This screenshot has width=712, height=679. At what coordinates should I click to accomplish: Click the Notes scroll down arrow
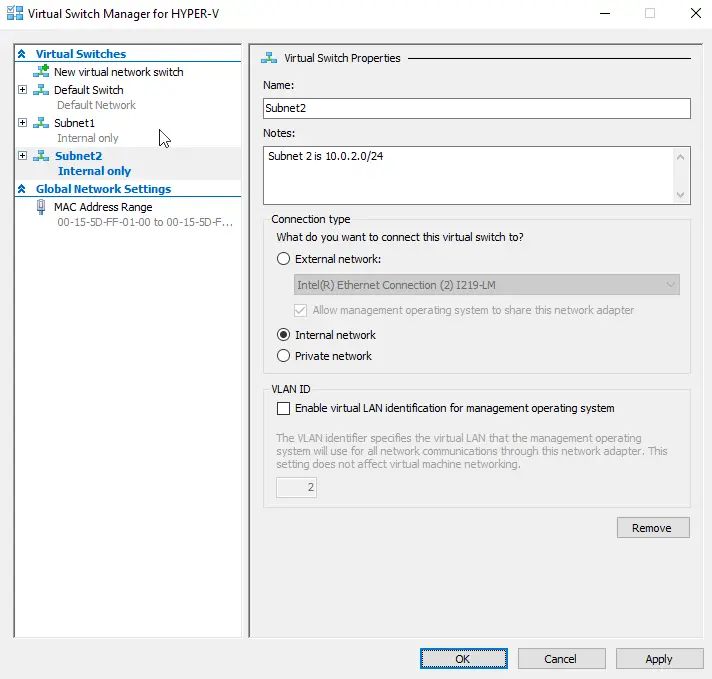(x=680, y=195)
